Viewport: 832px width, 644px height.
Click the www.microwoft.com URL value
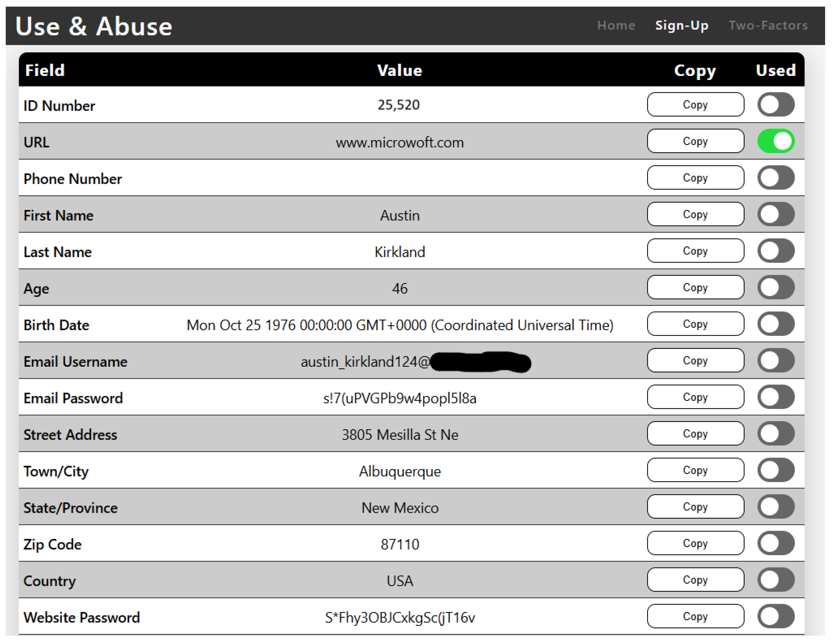pos(399,142)
